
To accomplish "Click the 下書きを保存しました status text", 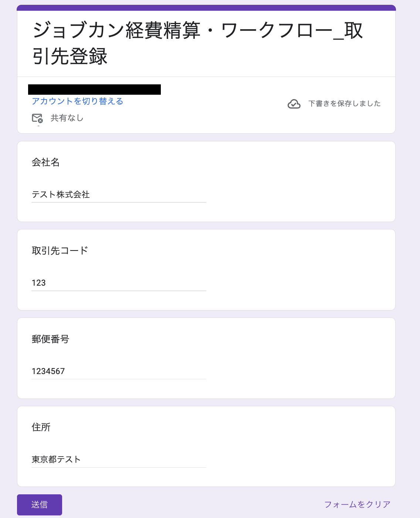I will point(344,104).
